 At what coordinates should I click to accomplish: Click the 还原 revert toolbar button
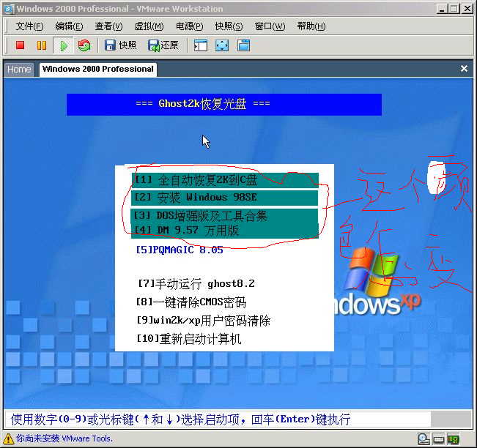tap(163, 45)
